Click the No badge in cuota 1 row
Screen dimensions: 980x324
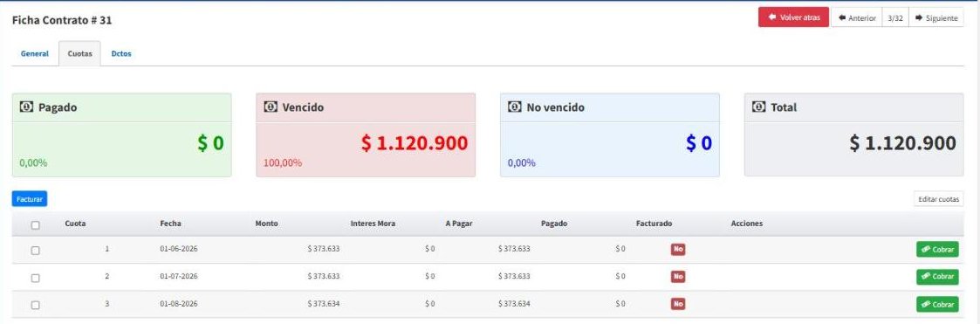(x=678, y=249)
